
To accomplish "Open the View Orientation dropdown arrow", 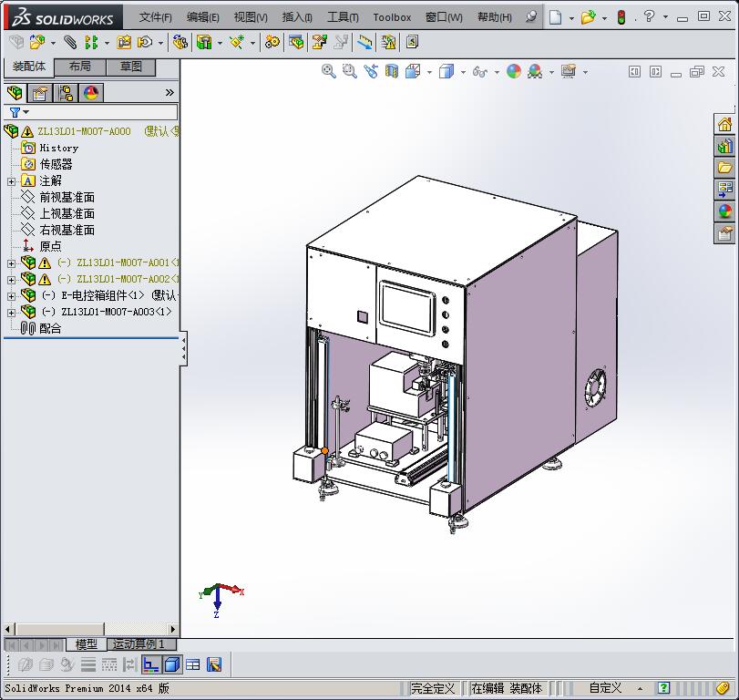I will pyautogui.click(x=429, y=72).
